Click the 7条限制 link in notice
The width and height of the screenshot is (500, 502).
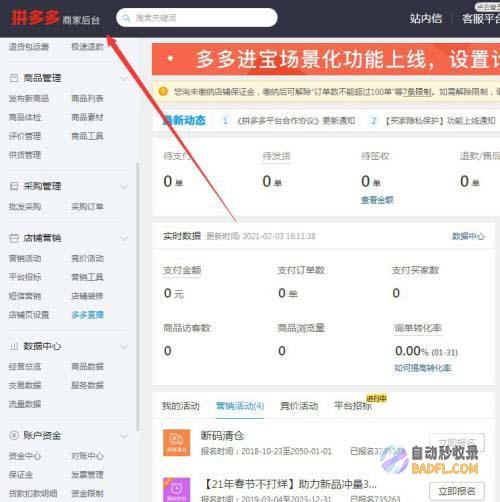pyautogui.click(x=417, y=92)
